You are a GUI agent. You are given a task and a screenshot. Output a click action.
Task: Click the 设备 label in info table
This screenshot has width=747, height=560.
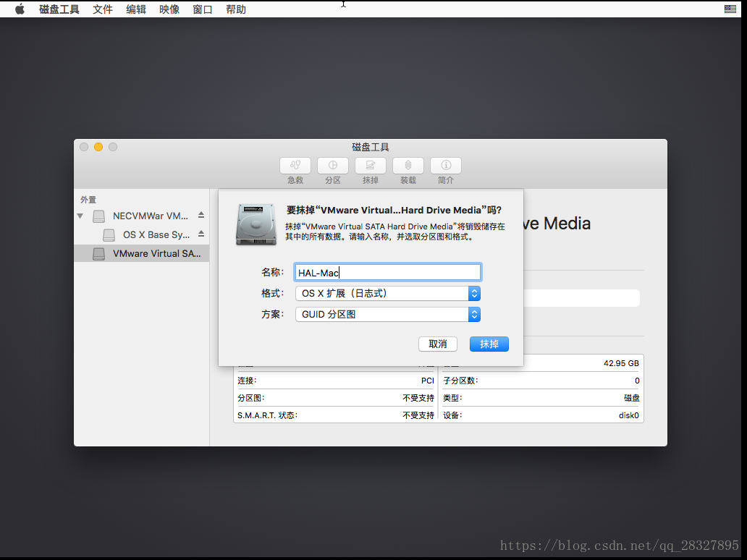452,415
